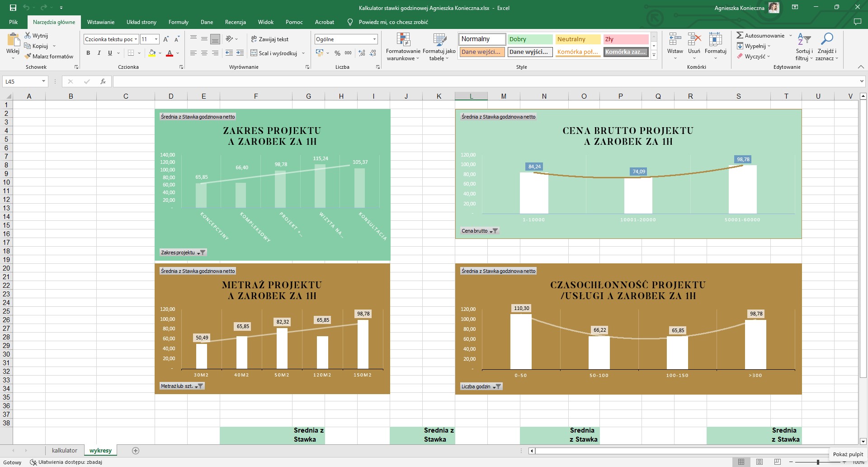The image size is (868, 467).
Task: Toggle italic formatting
Action: click(99, 53)
